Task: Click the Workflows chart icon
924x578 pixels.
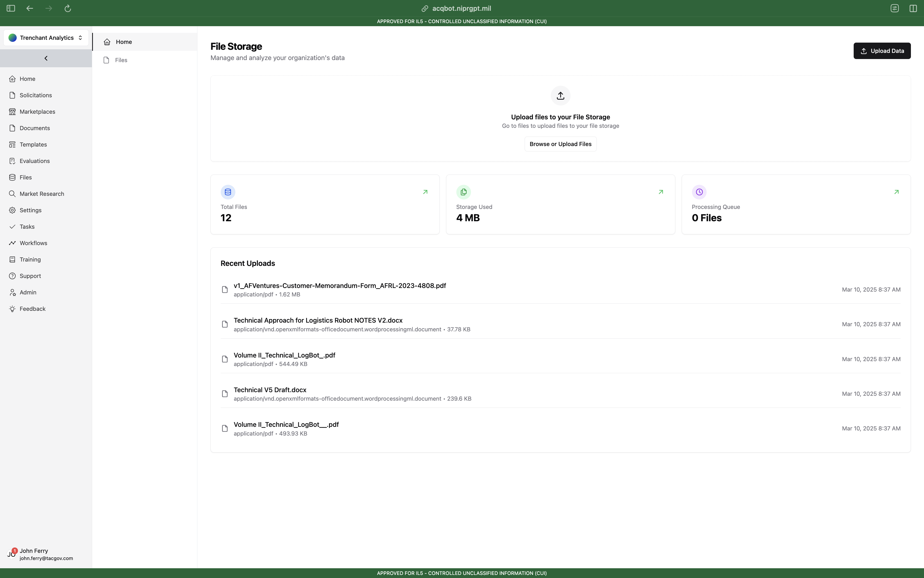Action: (x=12, y=243)
